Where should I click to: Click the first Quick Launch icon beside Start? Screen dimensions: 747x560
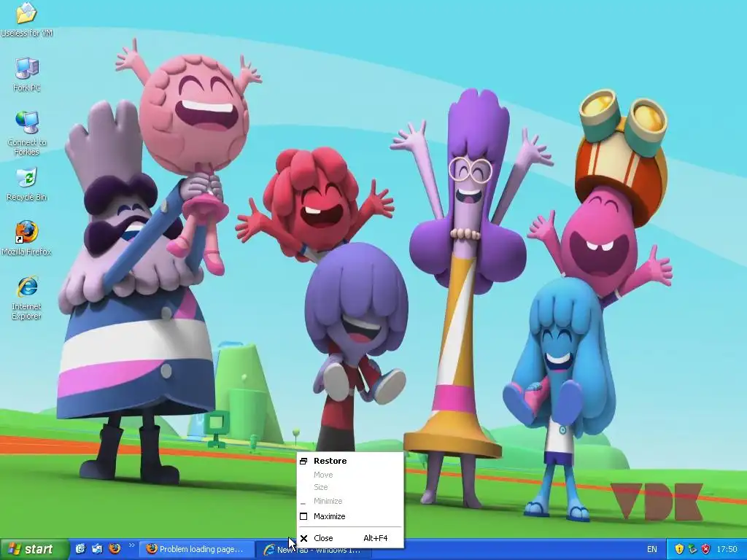(x=80, y=548)
